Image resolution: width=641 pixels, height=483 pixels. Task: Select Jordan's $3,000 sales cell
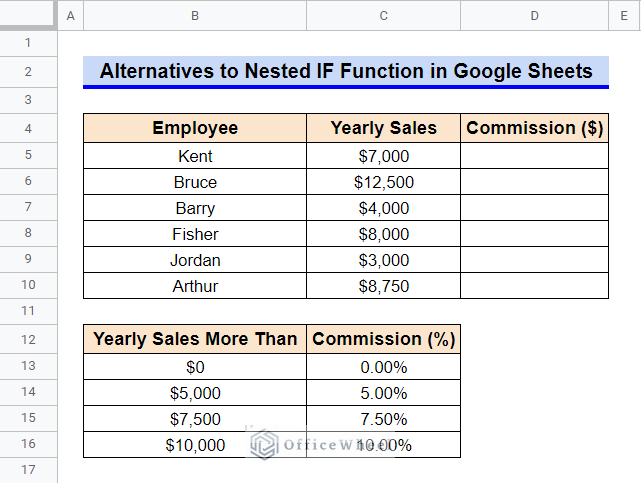tap(383, 260)
